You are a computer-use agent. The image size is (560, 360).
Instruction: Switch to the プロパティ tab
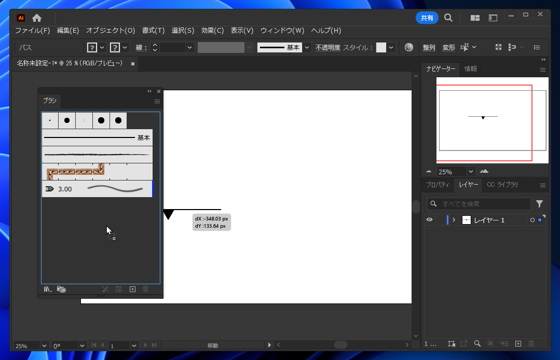(x=438, y=185)
